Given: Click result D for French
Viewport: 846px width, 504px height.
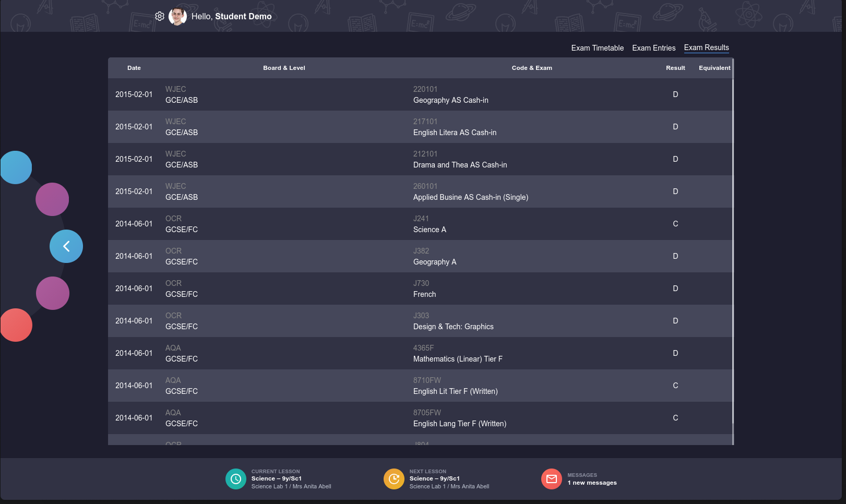Looking at the screenshot, I should pyautogui.click(x=675, y=289).
